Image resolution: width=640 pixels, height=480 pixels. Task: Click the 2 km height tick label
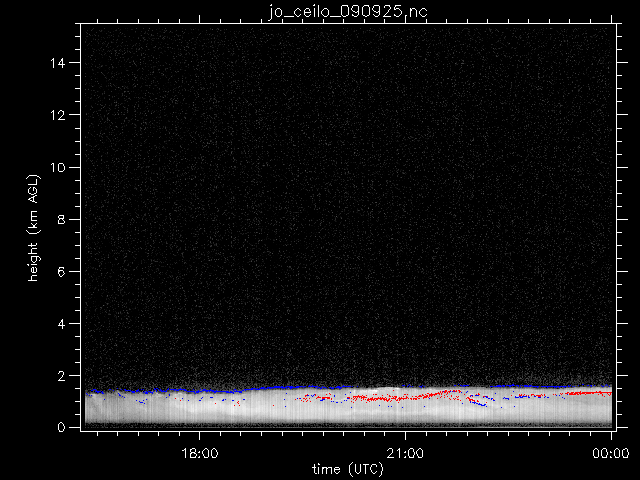coord(65,376)
